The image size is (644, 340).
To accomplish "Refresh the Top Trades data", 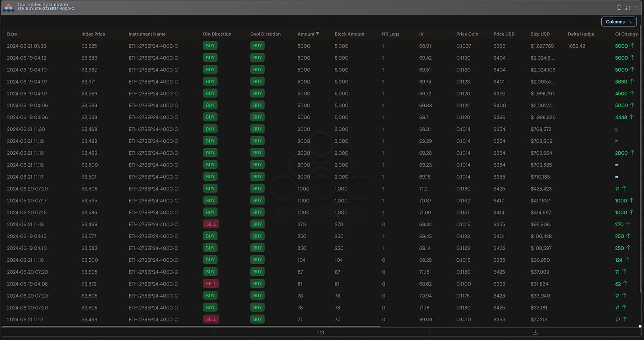I will (628, 8).
